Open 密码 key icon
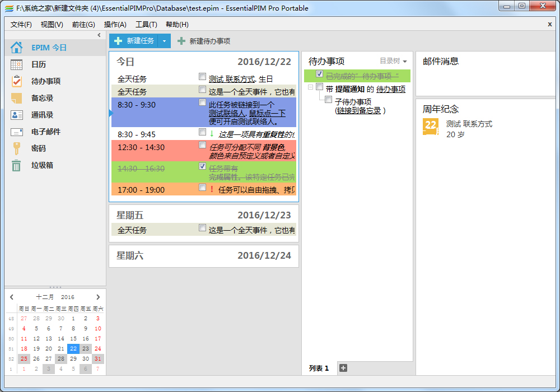Image resolution: width=560 pixels, height=392 pixels. pyautogui.click(x=16, y=148)
